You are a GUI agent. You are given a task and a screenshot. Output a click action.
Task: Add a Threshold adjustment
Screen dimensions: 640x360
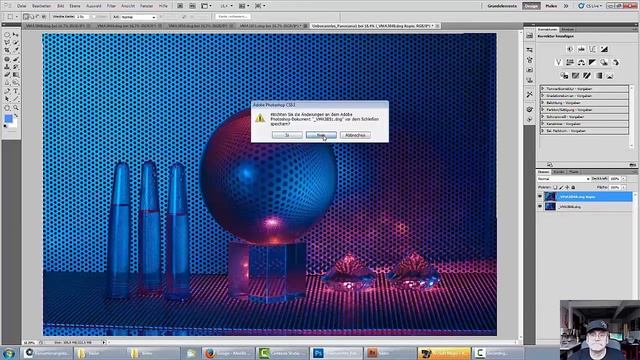click(587, 76)
